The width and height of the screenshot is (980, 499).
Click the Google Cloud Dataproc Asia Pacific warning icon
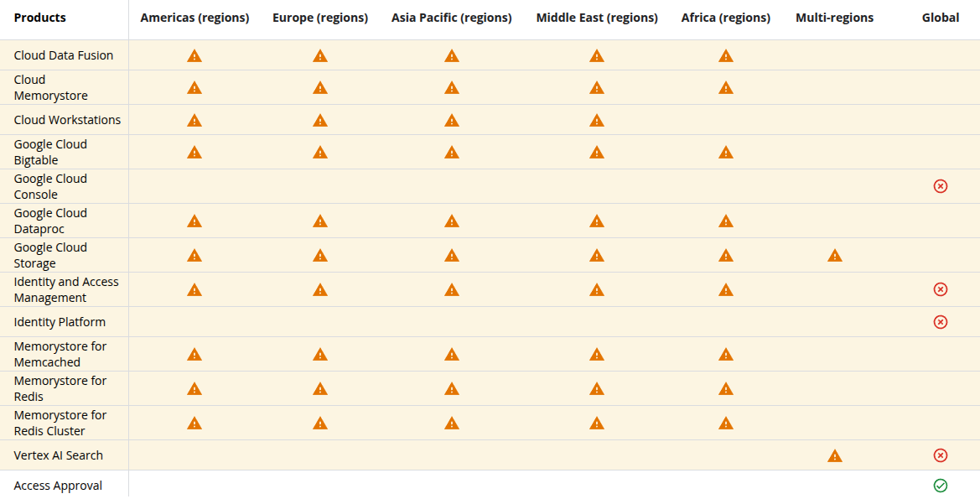click(451, 221)
